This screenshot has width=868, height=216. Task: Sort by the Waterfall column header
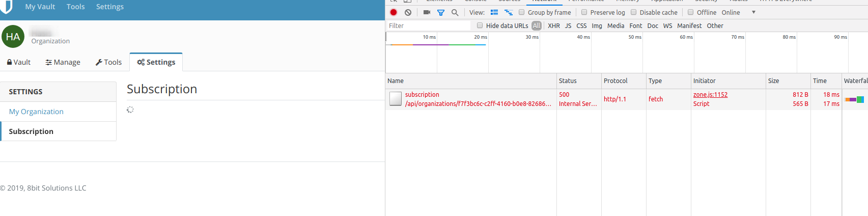pyautogui.click(x=855, y=81)
